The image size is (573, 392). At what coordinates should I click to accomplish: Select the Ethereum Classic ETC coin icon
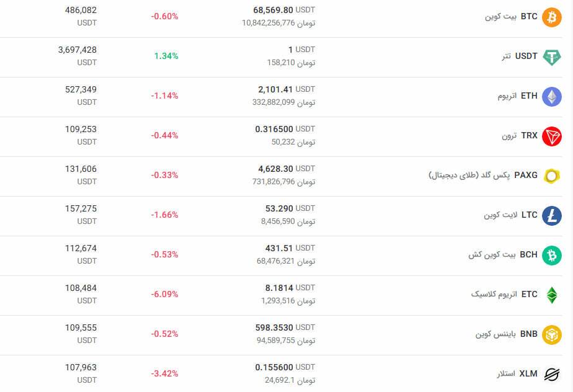(x=551, y=295)
